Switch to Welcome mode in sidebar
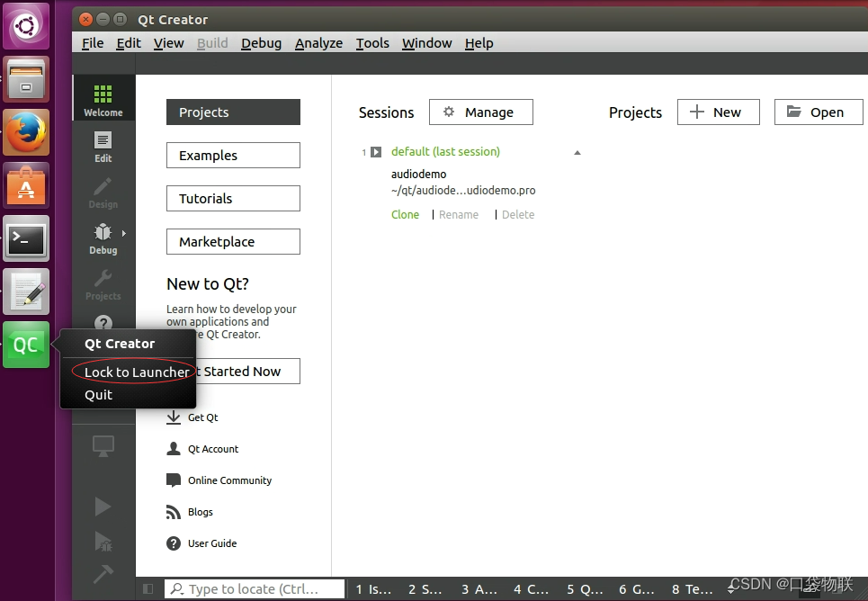The height and width of the screenshot is (601, 868). pyautogui.click(x=103, y=98)
